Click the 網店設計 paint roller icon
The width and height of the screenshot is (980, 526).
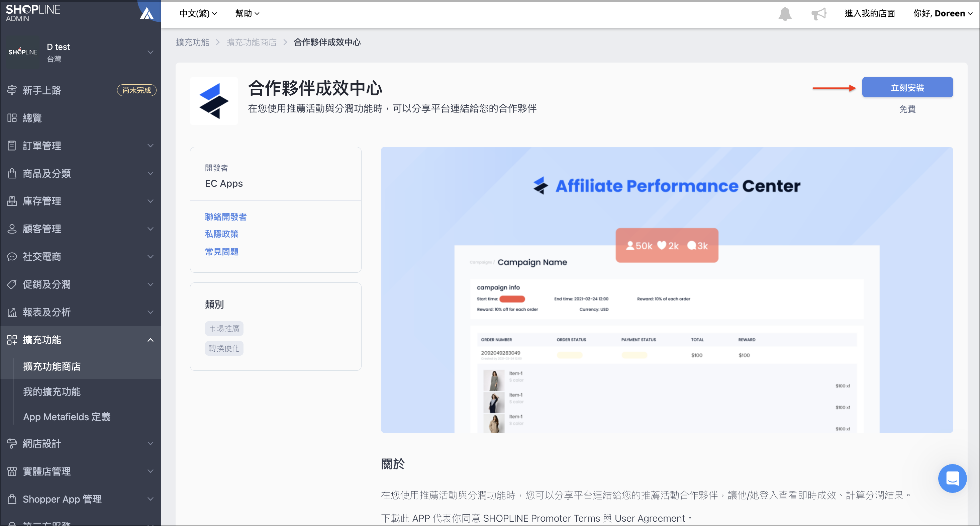pos(12,443)
